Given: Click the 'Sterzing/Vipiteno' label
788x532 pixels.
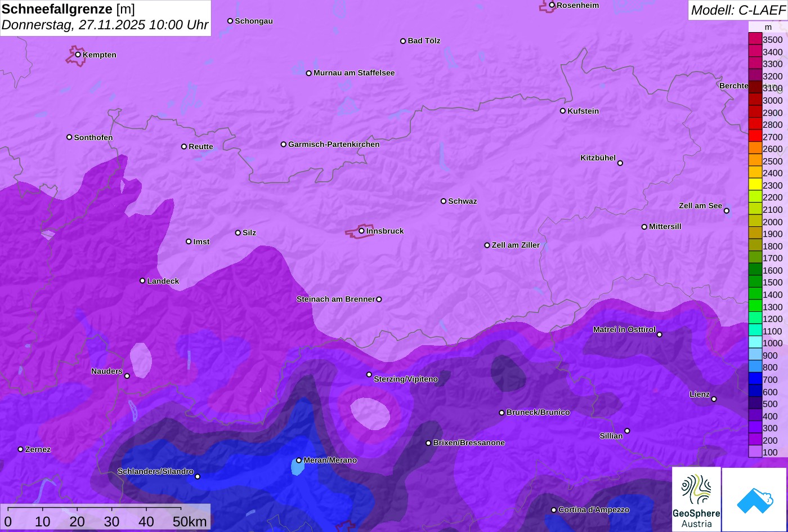Looking at the screenshot, I should (406, 379).
